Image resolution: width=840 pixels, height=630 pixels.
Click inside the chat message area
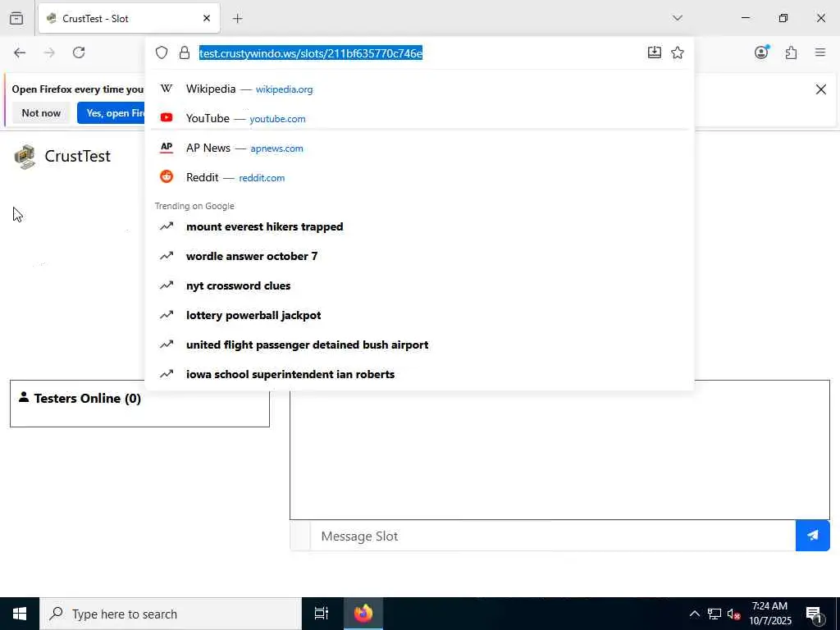pos(559,450)
